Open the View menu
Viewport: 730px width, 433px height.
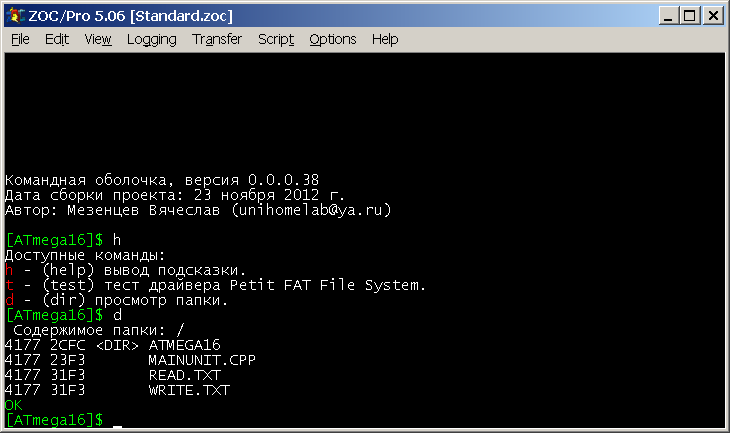tap(98, 39)
